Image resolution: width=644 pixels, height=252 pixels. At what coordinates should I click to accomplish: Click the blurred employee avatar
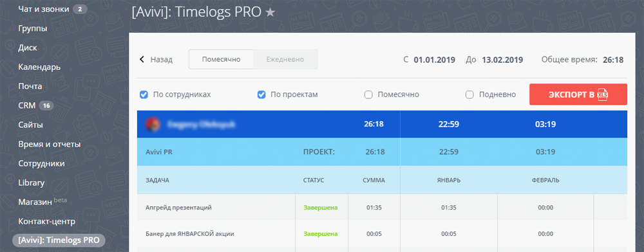tap(153, 123)
